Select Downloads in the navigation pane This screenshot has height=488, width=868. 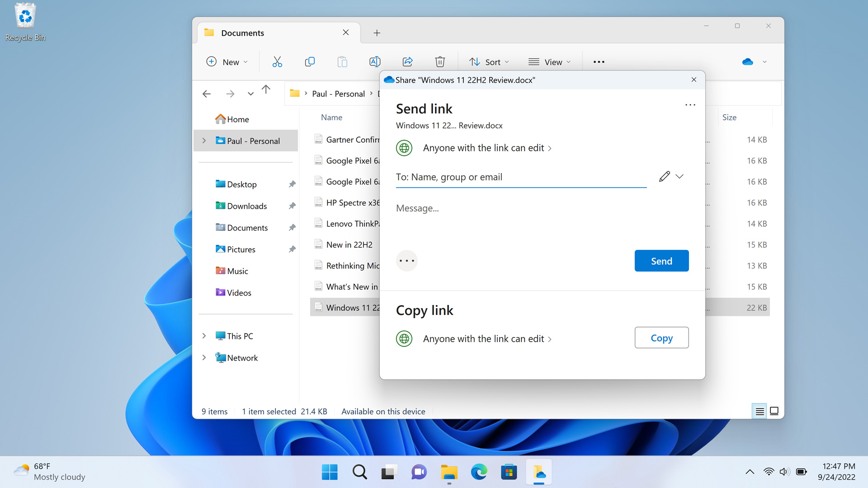247,206
